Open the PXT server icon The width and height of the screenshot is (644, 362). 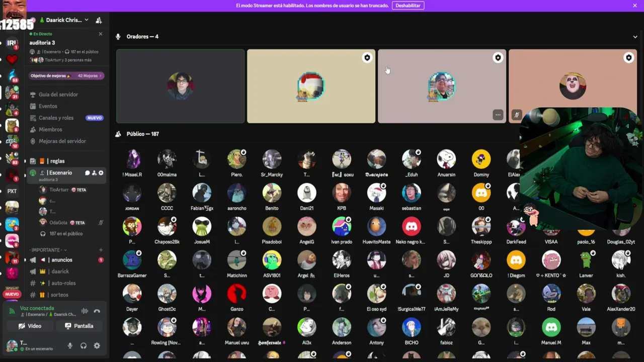12,191
